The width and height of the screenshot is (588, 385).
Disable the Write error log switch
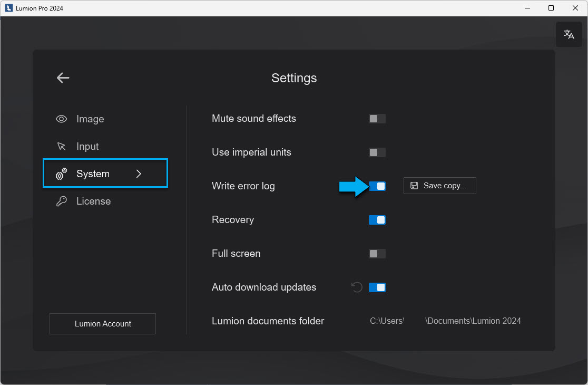point(377,186)
